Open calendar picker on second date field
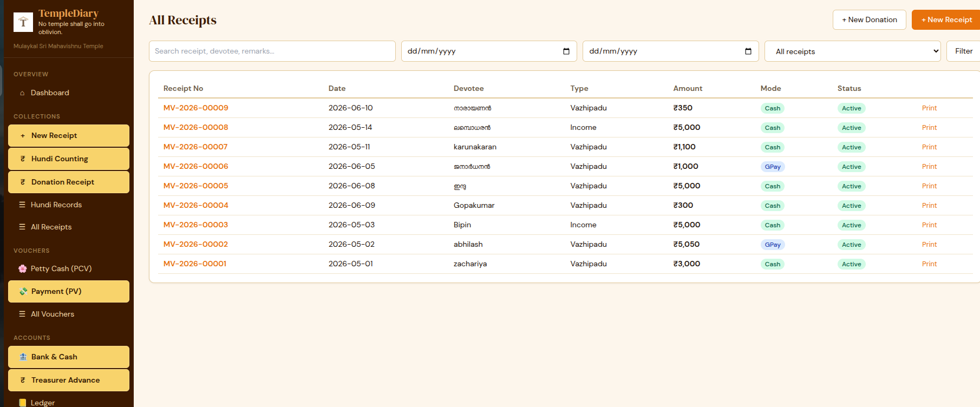Viewport: 980px width, 407px height. click(748, 51)
